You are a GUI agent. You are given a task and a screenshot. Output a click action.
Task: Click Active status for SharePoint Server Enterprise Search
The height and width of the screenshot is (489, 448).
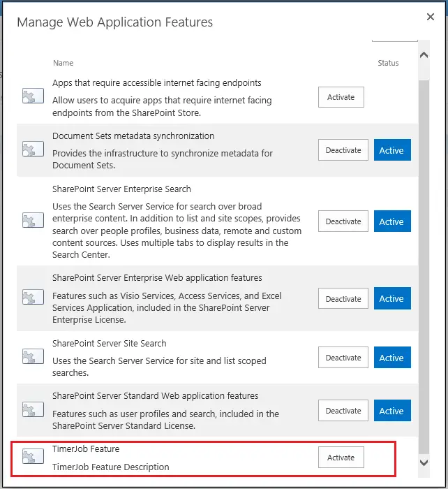tap(392, 221)
